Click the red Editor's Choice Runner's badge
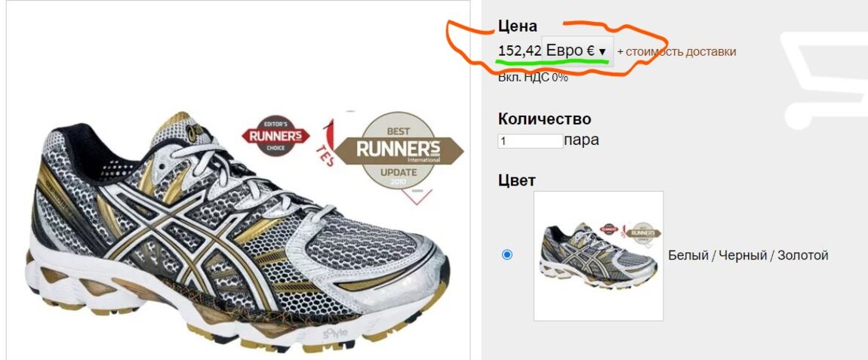 [275, 136]
